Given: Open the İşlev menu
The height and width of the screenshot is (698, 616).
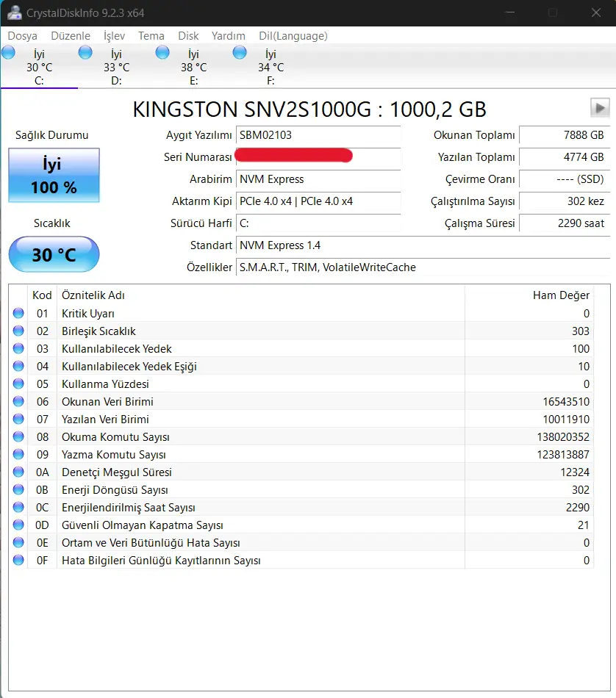Looking at the screenshot, I should tap(114, 35).
